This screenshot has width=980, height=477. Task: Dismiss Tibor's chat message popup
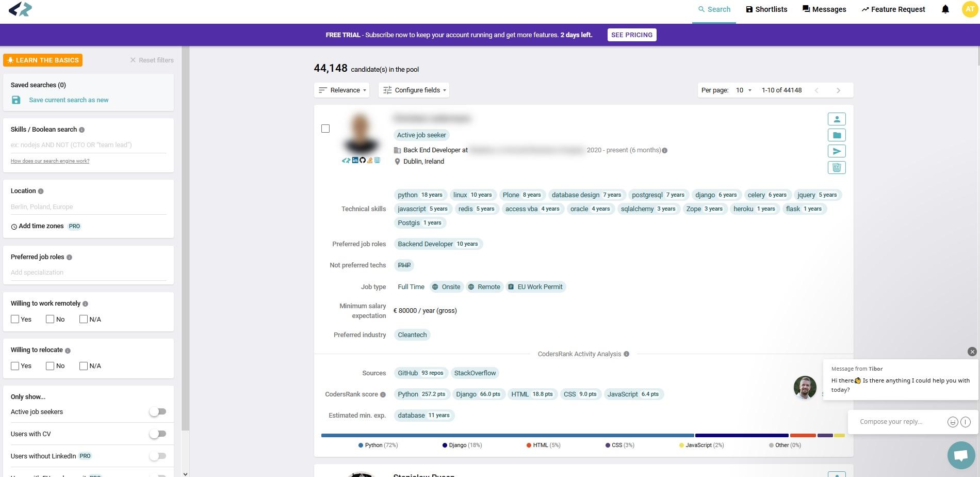pos(972,352)
